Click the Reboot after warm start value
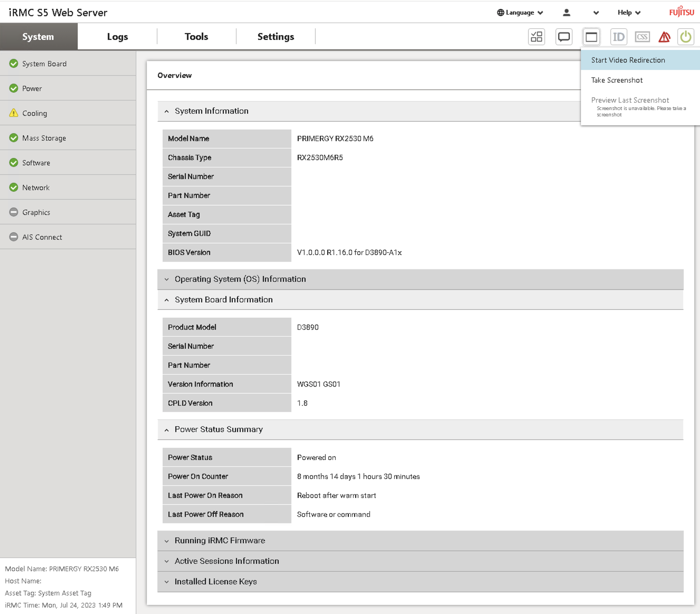The height and width of the screenshot is (614, 700). [336, 495]
